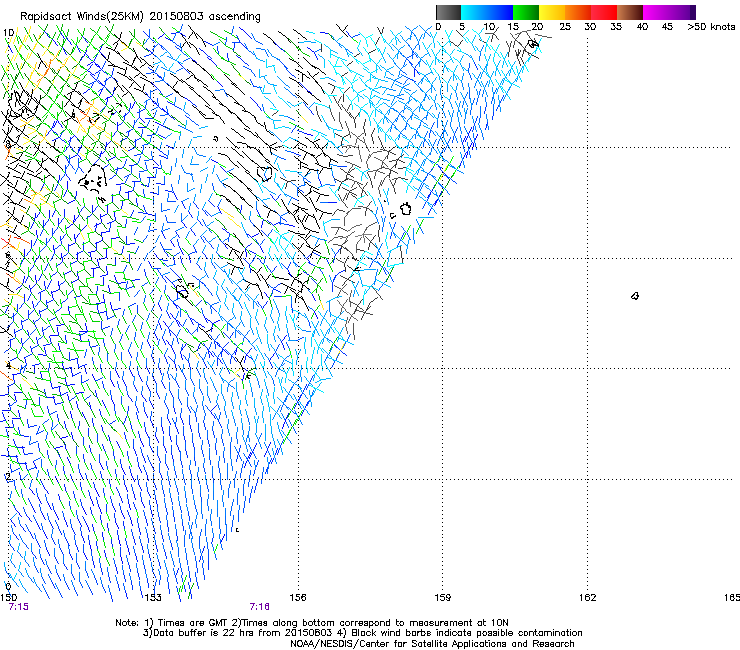Click the '5' legend scale label
The height and width of the screenshot is (650, 740).
(462, 26)
